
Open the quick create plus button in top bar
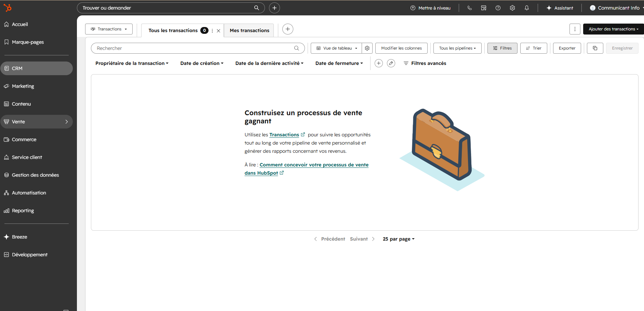point(274,8)
